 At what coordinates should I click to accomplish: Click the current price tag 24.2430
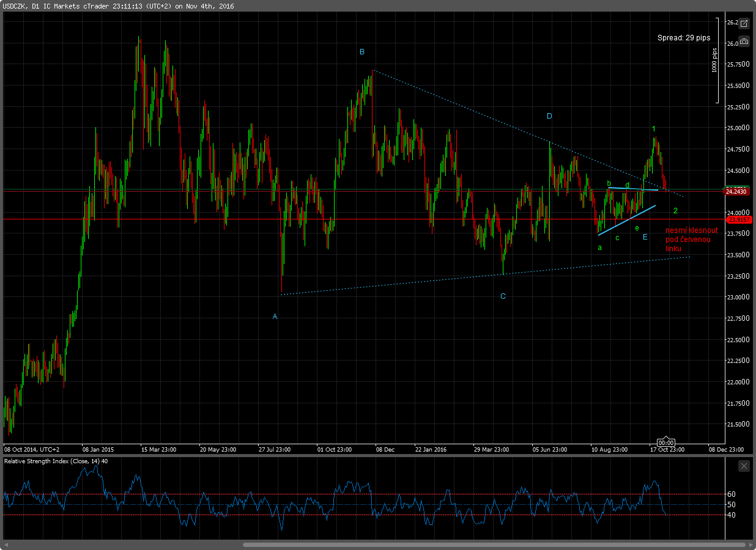point(736,191)
